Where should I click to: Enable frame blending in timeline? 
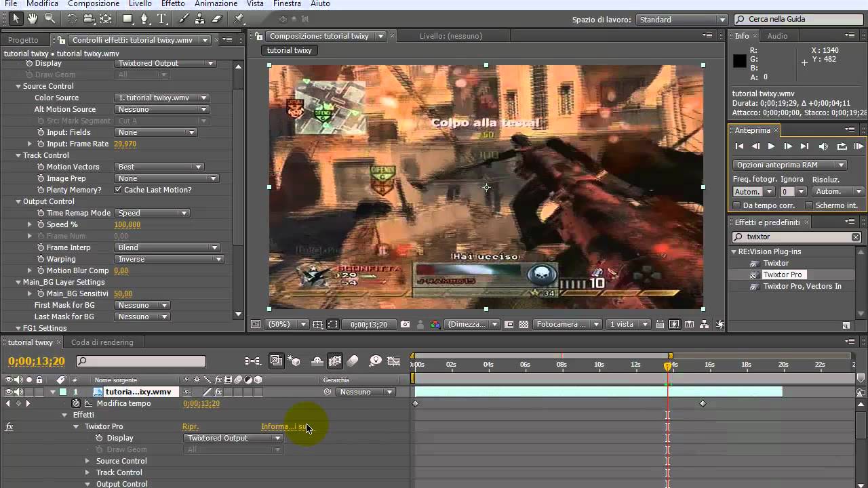(x=335, y=361)
